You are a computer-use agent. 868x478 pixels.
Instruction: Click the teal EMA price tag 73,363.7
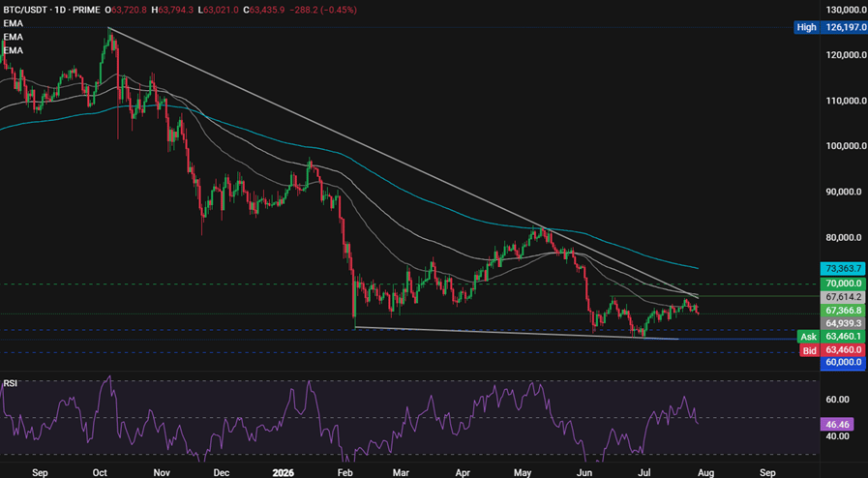[842, 269]
